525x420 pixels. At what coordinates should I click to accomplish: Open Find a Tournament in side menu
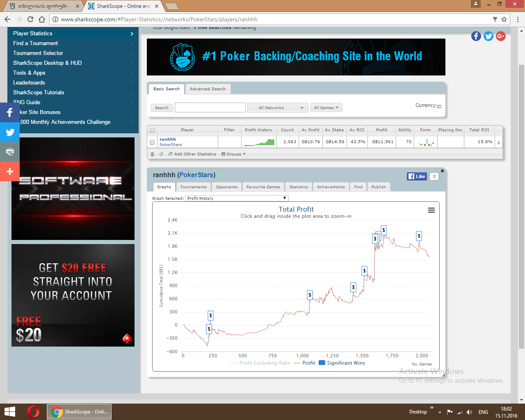click(73, 43)
